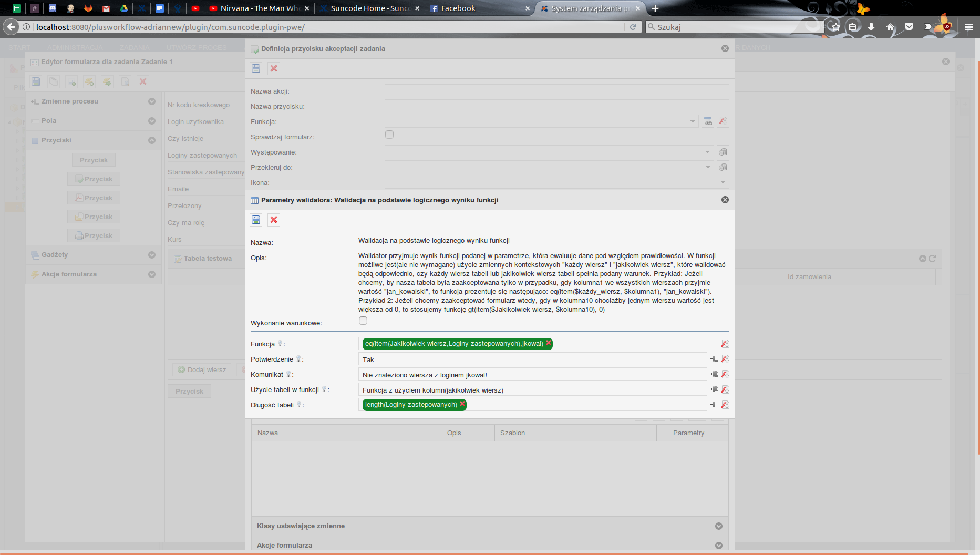Click the settings icon beside the Występowanie dropdown
The image size is (980, 555).
tap(723, 152)
